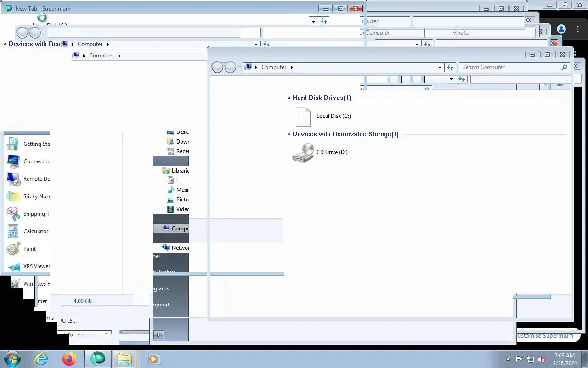
Task: Click the Windows Explorer taskbar button
Action: tap(125, 359)
